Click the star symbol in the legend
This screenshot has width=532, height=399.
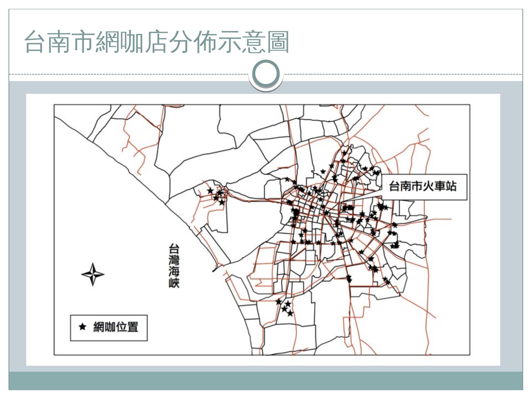click(x=82, y=327)
